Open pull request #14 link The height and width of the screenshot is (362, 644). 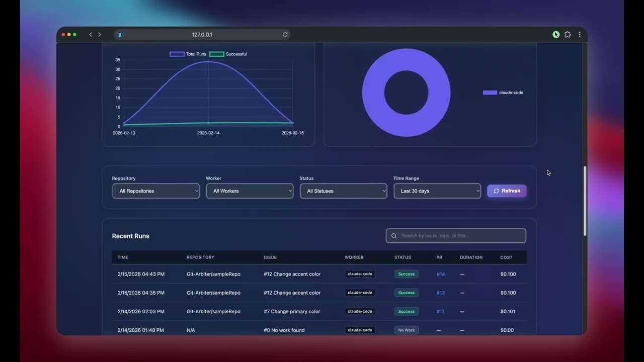point(440,274)
